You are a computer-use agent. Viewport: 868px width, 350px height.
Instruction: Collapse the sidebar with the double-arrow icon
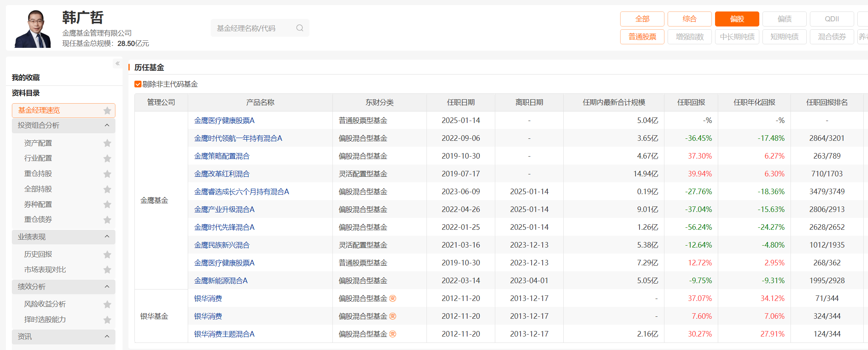click(x=117, y=63)
